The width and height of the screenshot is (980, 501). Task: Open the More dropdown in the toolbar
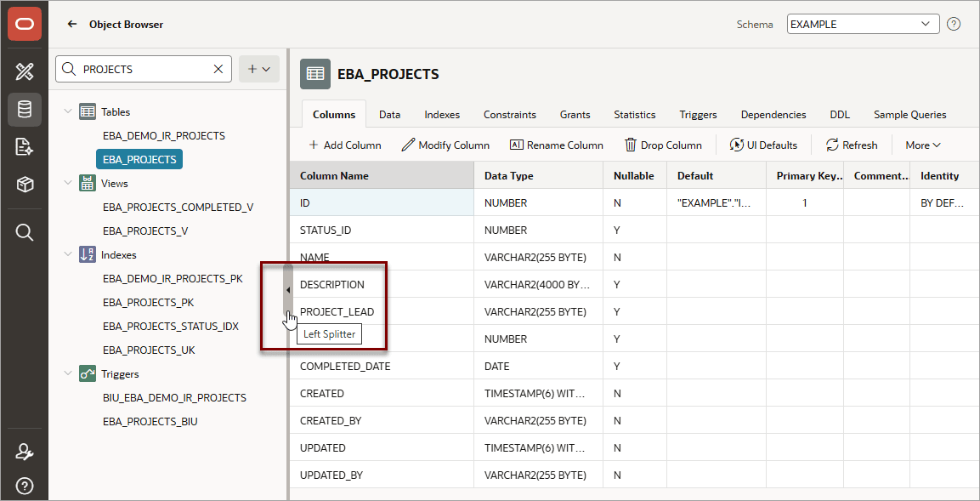pyautogui.click(x=923, y=145)
